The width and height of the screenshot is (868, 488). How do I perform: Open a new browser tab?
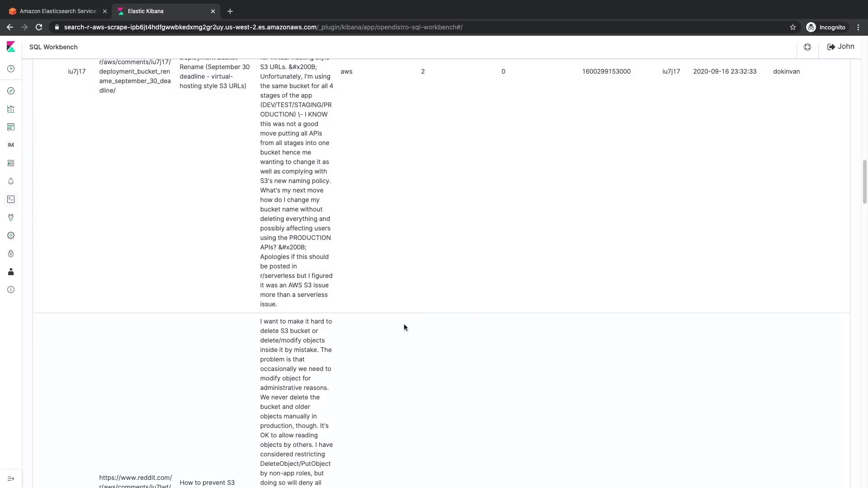point(230,11)
